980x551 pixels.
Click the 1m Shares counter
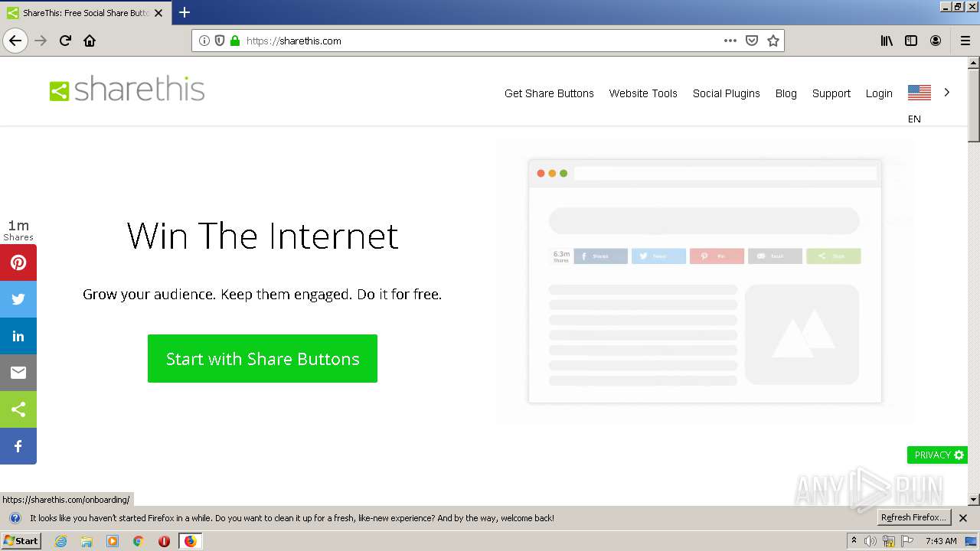tap(18, 230)
